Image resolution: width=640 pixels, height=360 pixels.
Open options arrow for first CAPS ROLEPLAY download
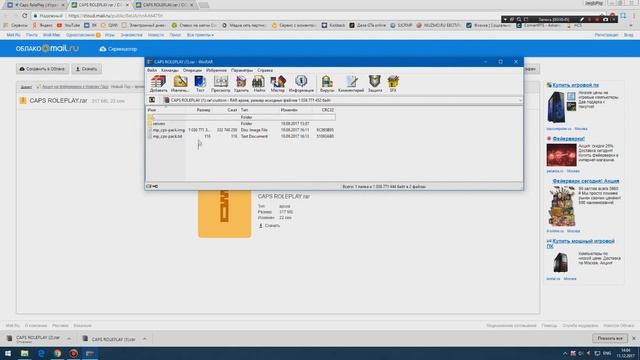[69, 339]
